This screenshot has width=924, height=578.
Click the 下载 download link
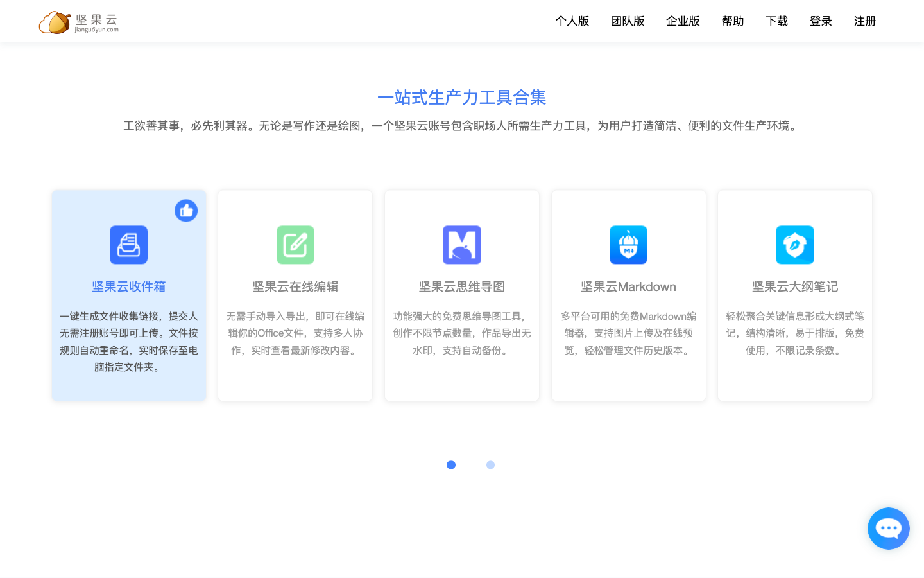776,21
